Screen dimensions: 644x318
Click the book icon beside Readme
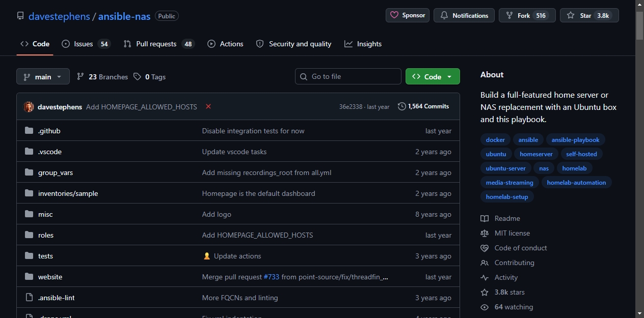(485, 218)
